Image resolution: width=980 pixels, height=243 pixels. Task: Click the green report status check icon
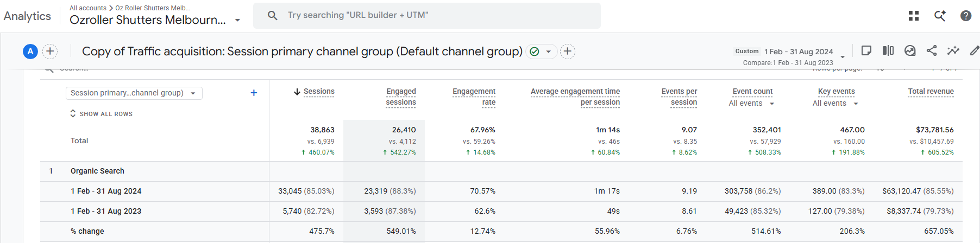[x=535, y=52]
